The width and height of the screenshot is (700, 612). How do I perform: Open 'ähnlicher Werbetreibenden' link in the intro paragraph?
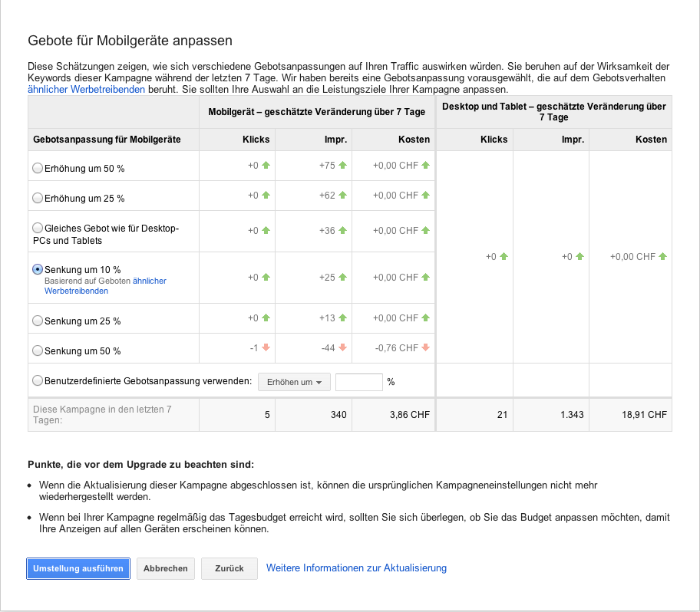coord(86,90)
